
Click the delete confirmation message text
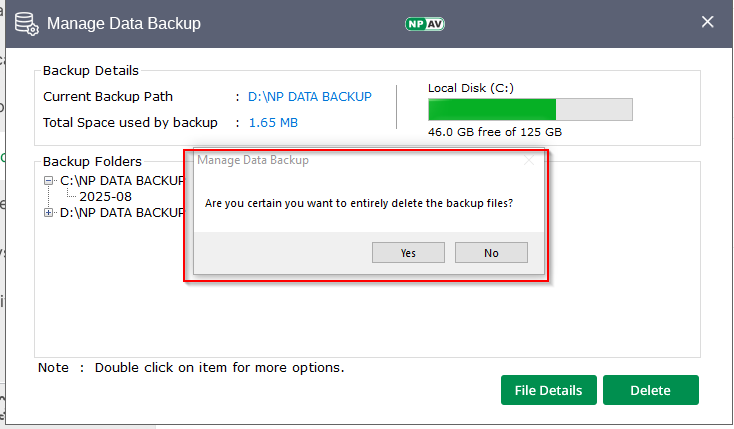(x=359, y=203)
